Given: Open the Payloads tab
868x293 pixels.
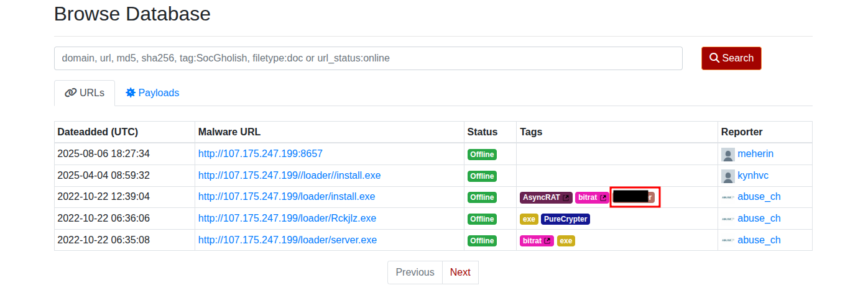Looking at the screenshot, I should (x=152, y=93).
